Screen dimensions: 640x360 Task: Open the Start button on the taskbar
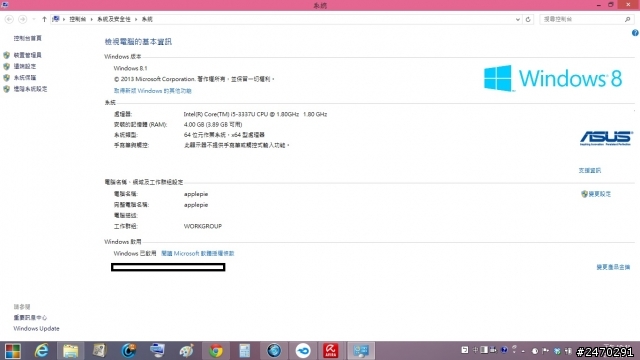click(13, 351)
